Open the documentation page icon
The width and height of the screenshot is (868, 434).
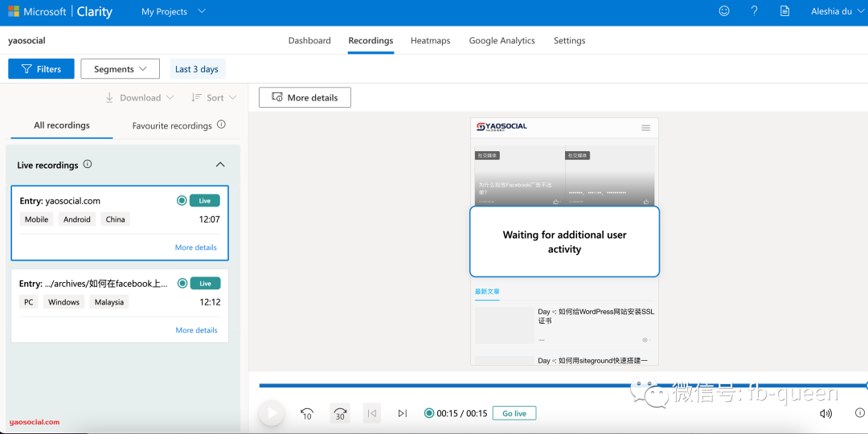[784, 11]
